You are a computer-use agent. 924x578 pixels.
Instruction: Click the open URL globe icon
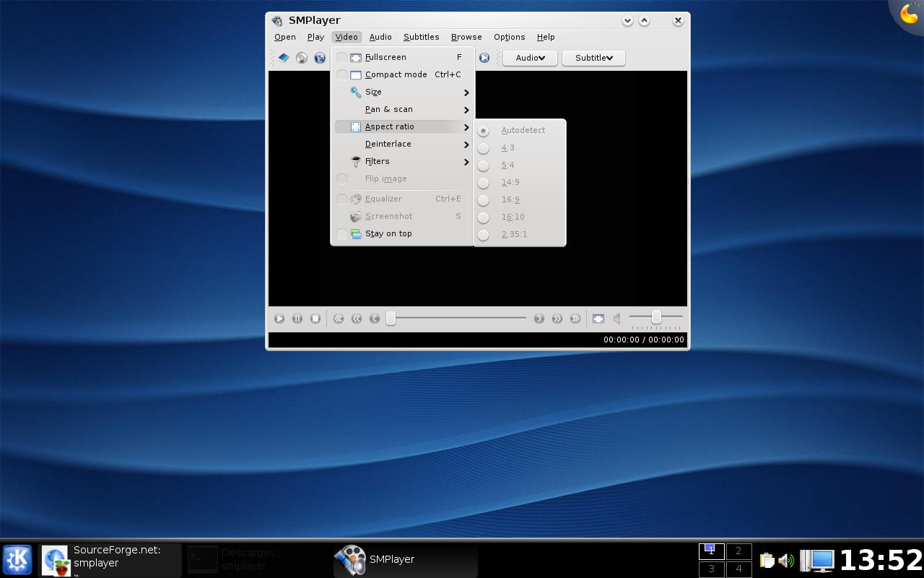coord(320,58)
